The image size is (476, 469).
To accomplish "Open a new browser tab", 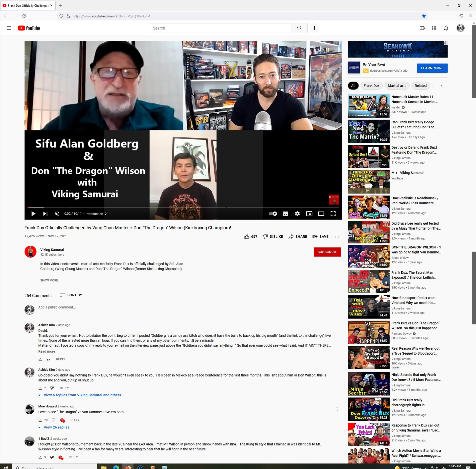I will click(61, 5).
